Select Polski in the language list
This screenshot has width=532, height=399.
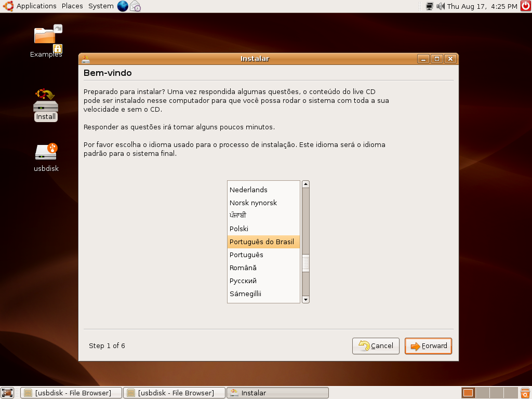tap(263, 229)
